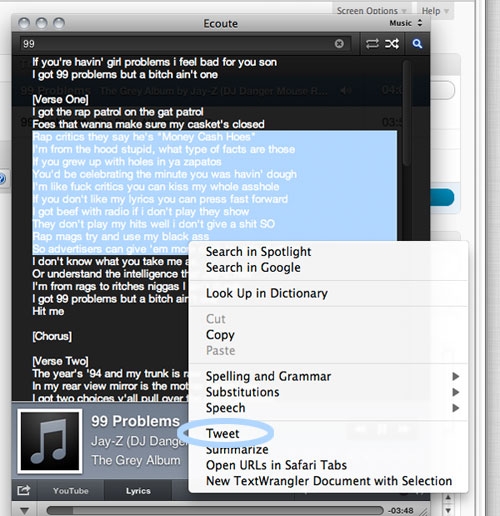Click the "[Verse Two]" lyric heading

point(60,361)
